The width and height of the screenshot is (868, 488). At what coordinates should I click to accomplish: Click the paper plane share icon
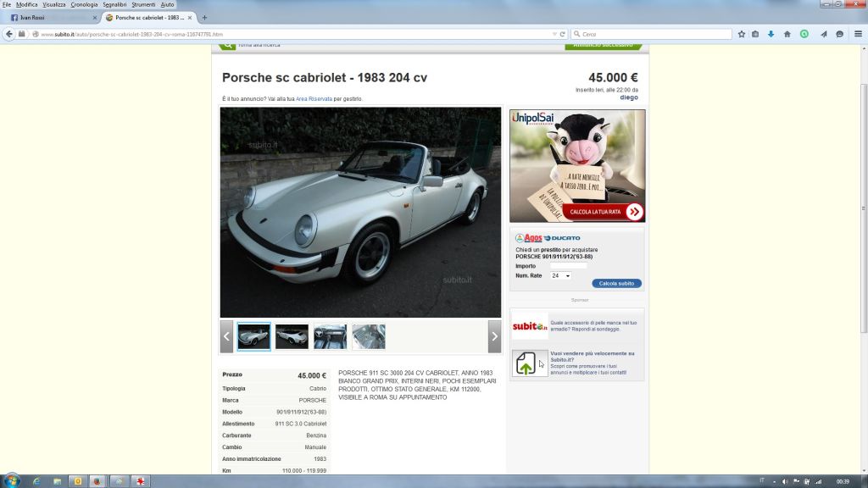coord(823,34)
